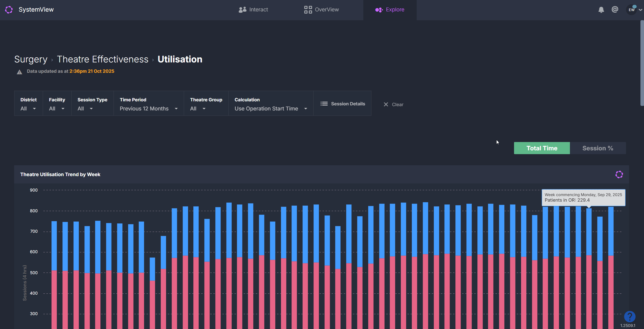Click the mentions @ icon

click(615, 10)
